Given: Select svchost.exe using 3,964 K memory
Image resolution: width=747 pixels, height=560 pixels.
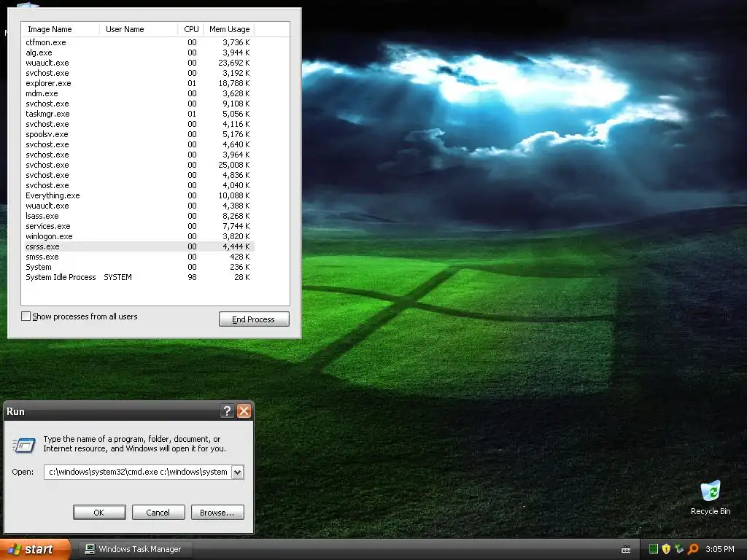Looking at the screenshot, I should tap(139, 155).
